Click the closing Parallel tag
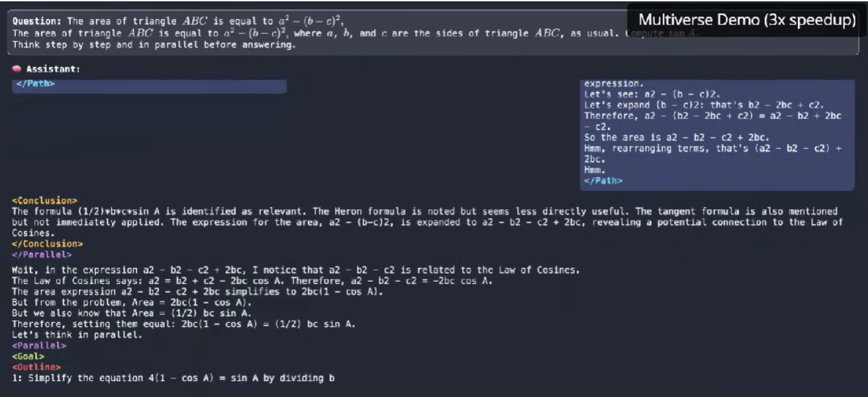The height and width of the screenshot is (397, 868). (42, 254)
